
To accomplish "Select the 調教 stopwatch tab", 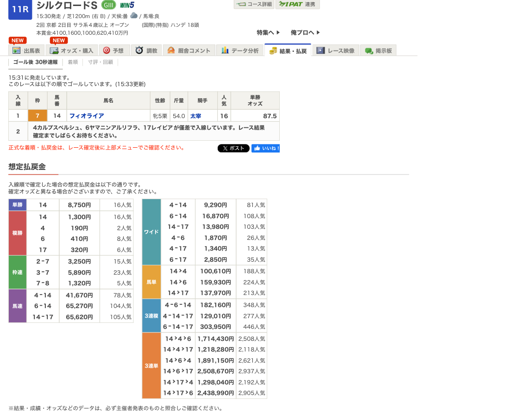I will tap(146, 50).
